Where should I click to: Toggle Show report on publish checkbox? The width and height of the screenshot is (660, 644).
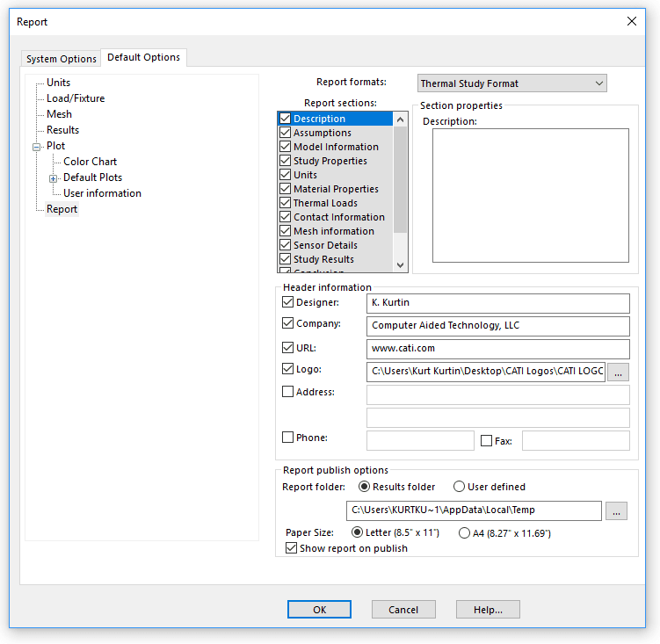[x=292, y=548]
